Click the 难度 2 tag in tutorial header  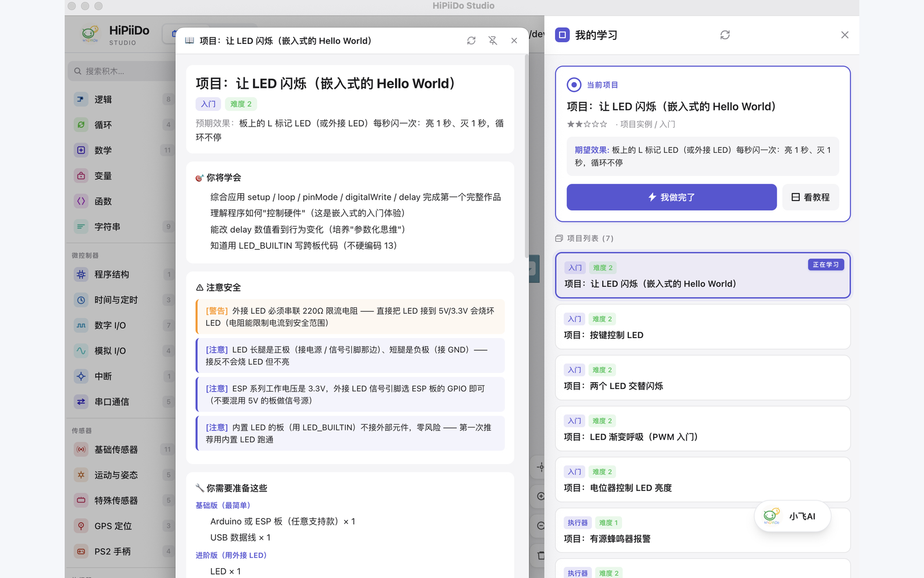point(241,104)
